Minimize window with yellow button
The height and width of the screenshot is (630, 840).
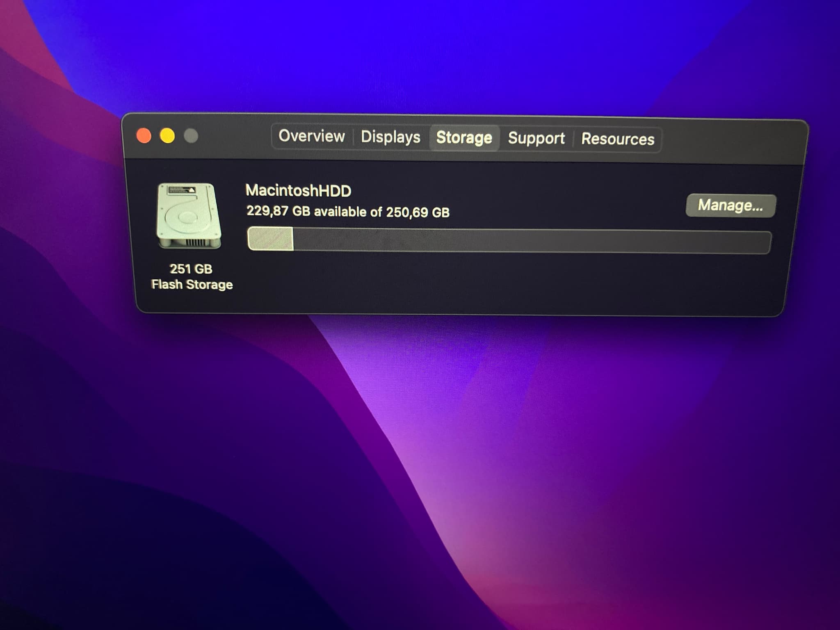point(167,136)
